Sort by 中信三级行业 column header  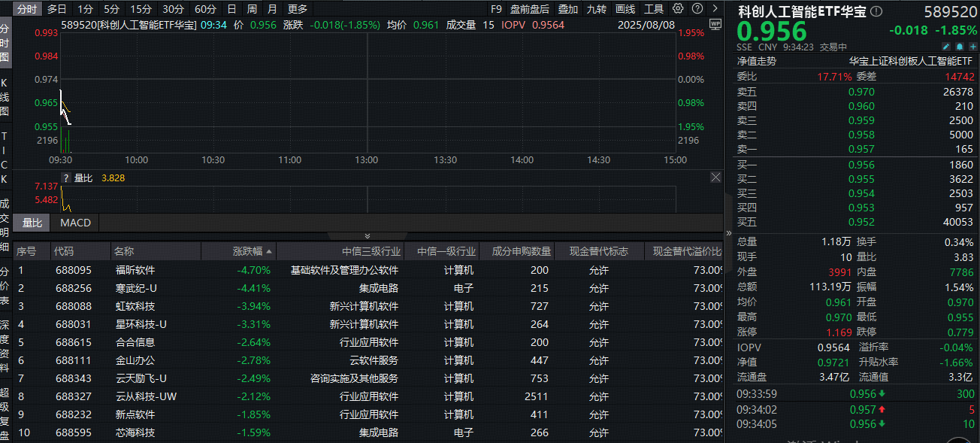pyautogui.click(x=372, y=251)
